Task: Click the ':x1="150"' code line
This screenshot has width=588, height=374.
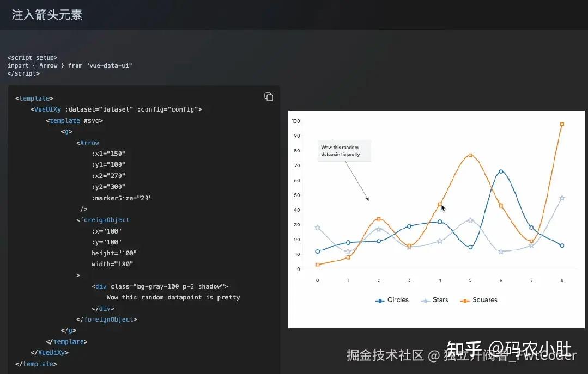Action: [108, 154]
